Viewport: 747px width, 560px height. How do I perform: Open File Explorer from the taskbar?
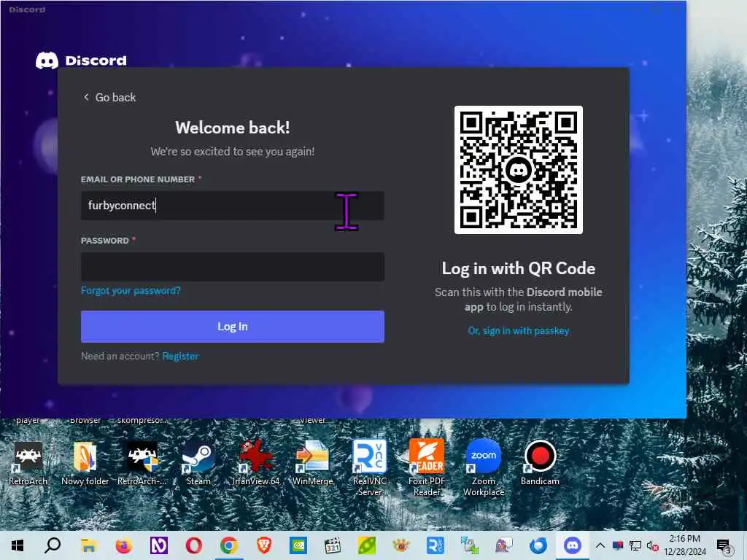coord(88,545)
